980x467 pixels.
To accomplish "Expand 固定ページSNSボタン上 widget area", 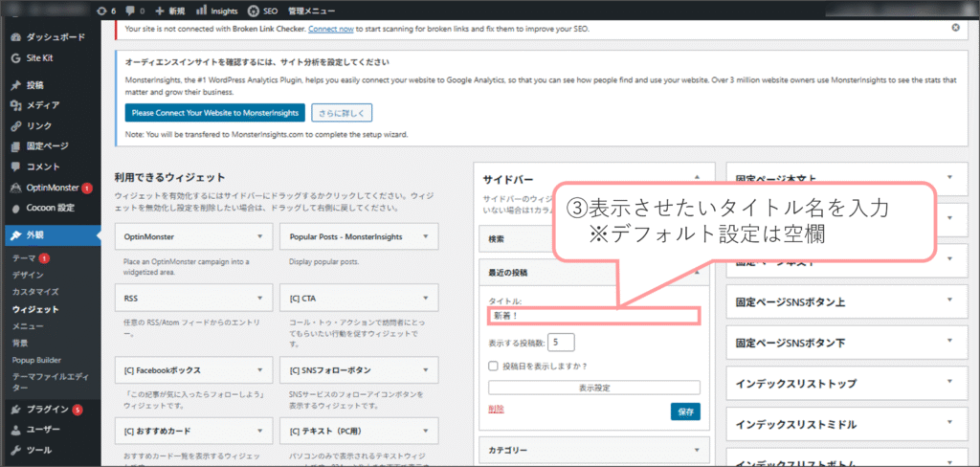I will point(948,302).
